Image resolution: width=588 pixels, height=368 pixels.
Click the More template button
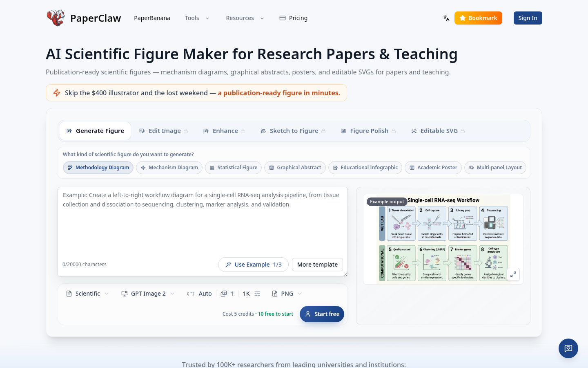point(317,265)
